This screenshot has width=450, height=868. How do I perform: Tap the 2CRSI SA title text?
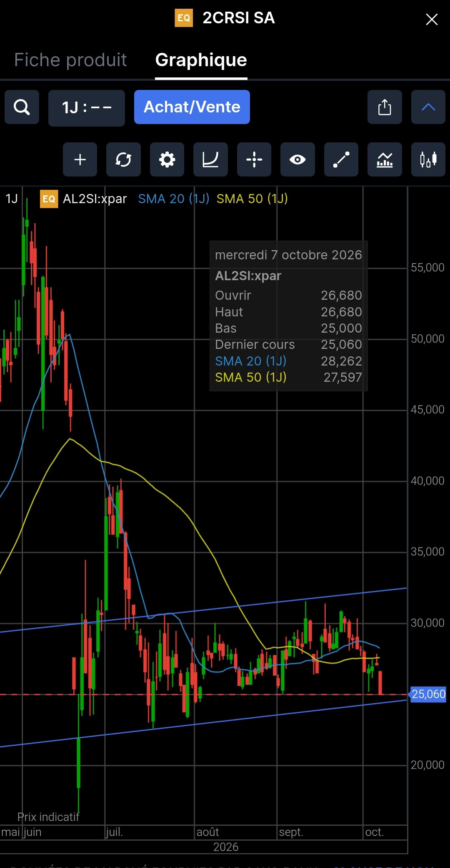(x=239, y=18)
